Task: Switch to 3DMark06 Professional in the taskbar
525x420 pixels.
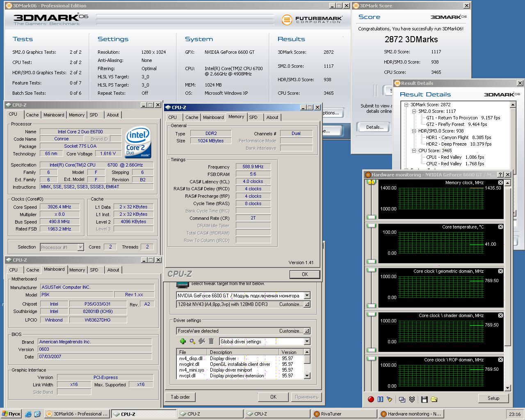Action: [x=77, y=414]
